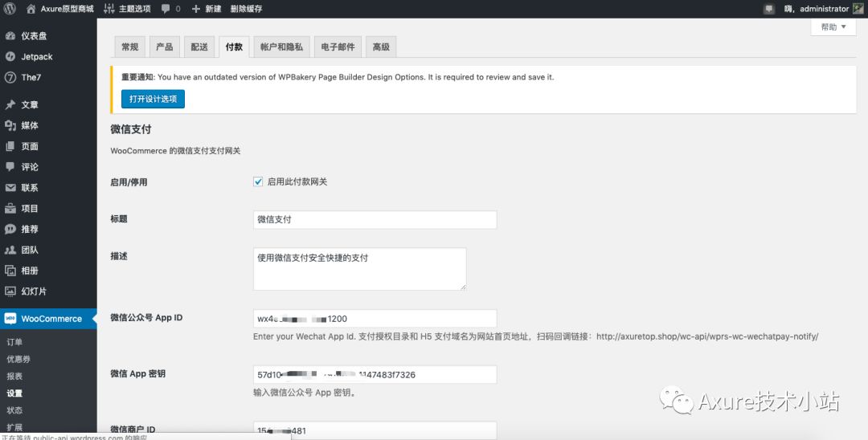Click the 微信 App 密钥 field
This screenshot has height=440, width=868.
(375, 374)
